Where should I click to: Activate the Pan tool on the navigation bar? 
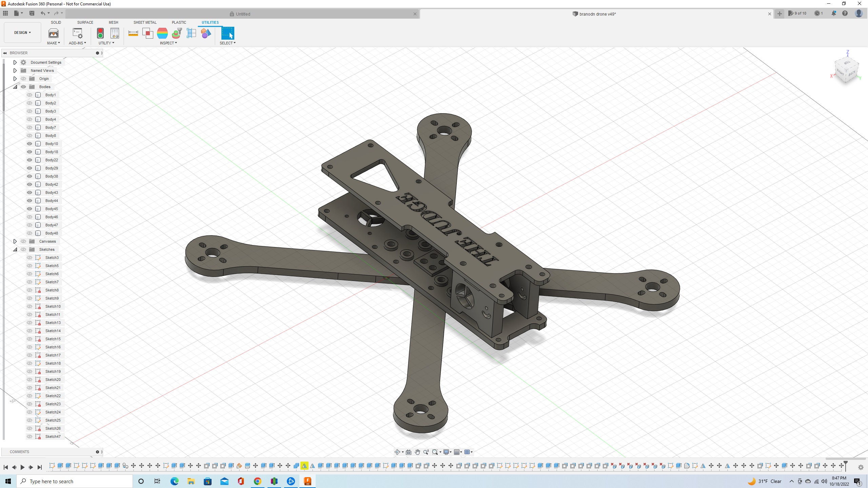pos(418,452)
